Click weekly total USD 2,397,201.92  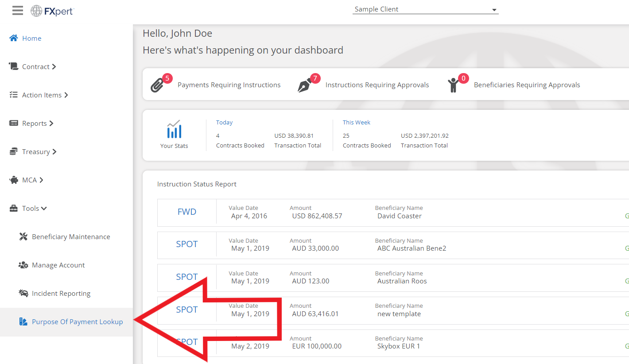point(425,136)
